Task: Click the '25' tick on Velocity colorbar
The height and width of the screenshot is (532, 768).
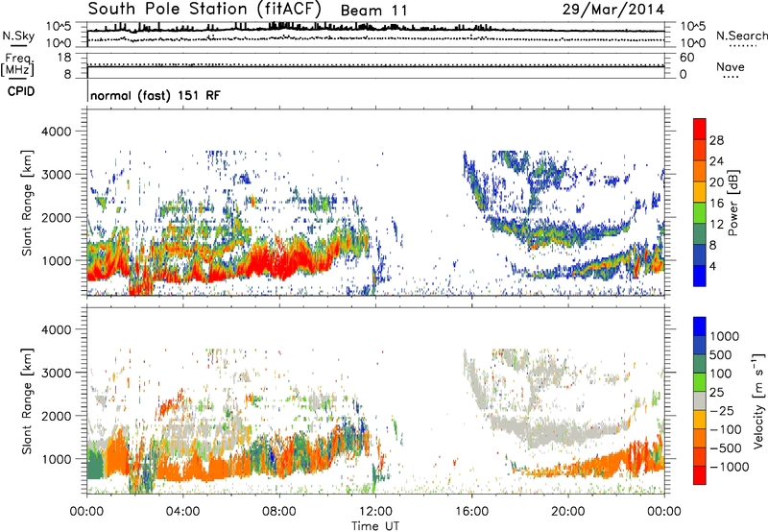Action: pyautogui.click(x=716, y=393)
